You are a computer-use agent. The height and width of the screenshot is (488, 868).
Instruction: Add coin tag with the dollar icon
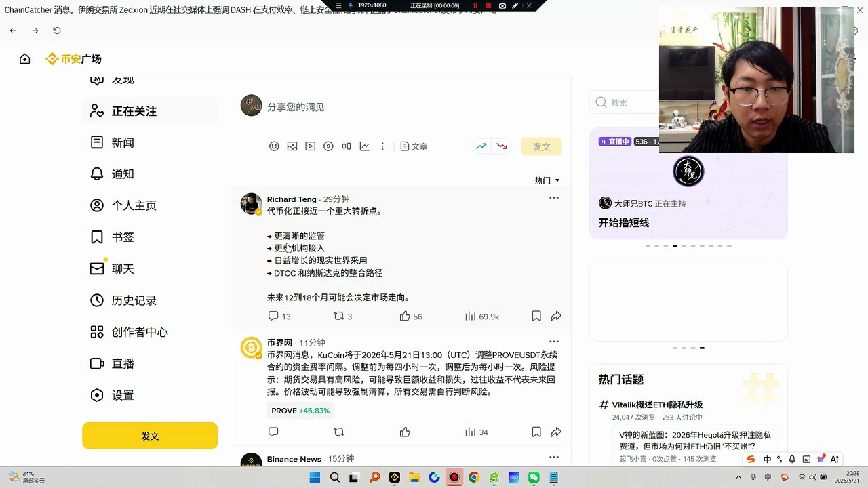click(328, 146)
